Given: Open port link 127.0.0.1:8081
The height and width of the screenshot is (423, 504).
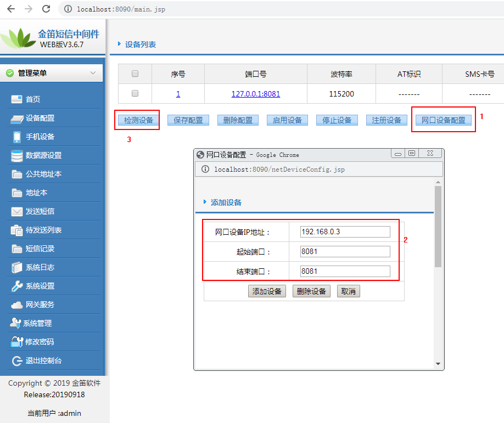Looking at the screenshot, I should [255, 94].
